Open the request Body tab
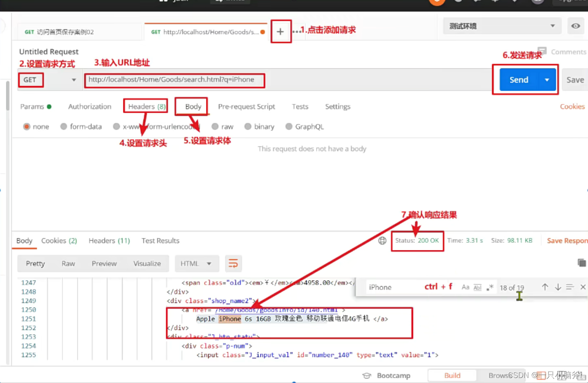 [x=193, y=107]
